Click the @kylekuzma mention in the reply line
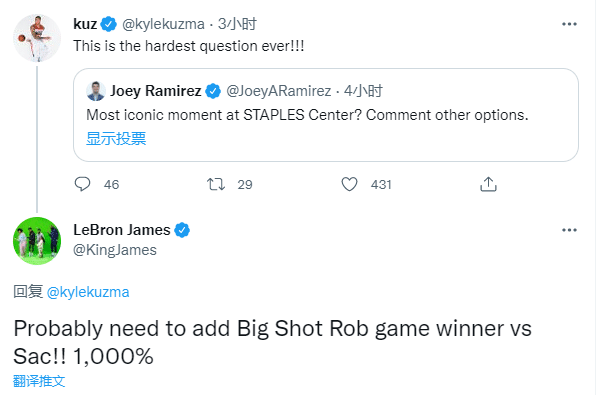Image resolution: width=597 pixels, height=395 pixels. click(88, 292)
